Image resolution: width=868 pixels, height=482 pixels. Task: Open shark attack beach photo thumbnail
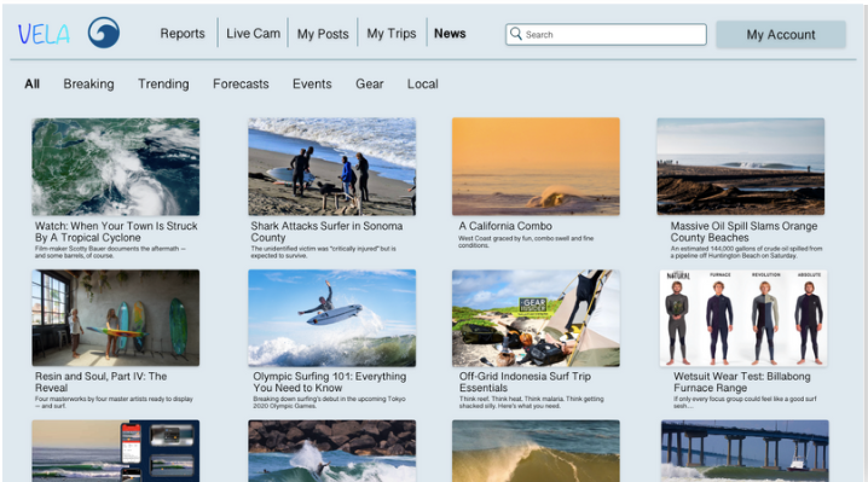coord(332,167)
